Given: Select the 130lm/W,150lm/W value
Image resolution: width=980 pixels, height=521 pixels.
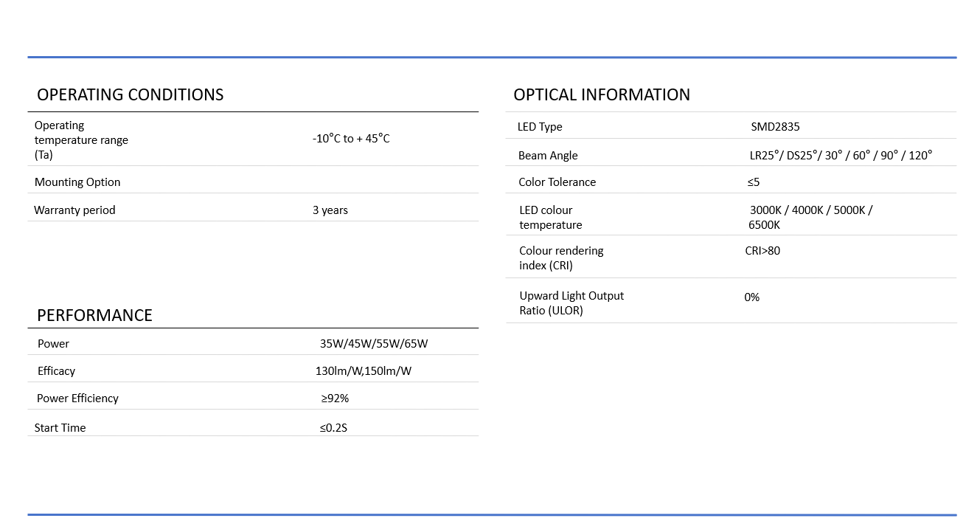Looking at the screenshot, I should pyautogui.click(x=364, y=371).
